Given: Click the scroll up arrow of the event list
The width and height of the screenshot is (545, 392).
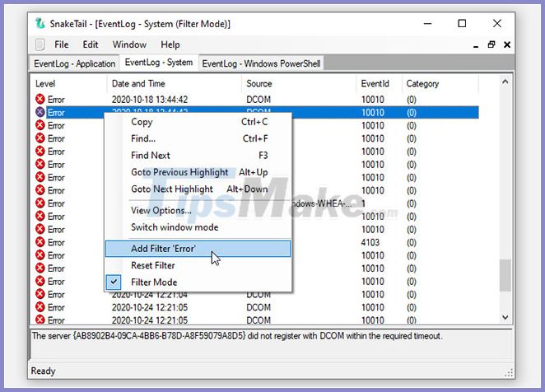Looking at the screenshot, I should 505,82.
